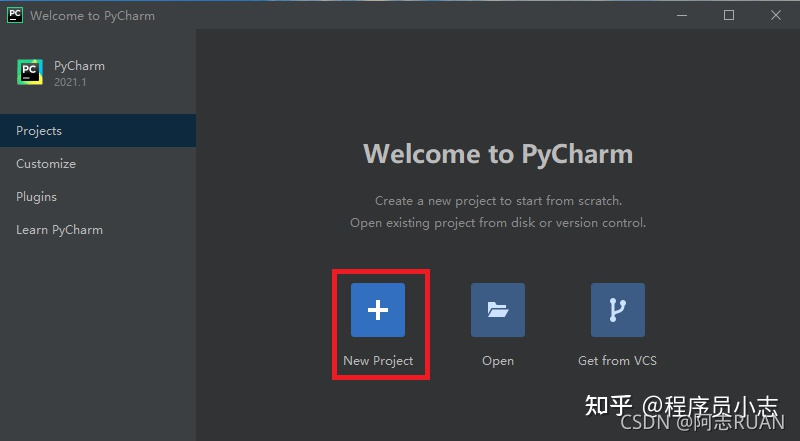This screenshot has height=441, width=800.
Task: Go to the Plugins section
Action: [98, 197]
